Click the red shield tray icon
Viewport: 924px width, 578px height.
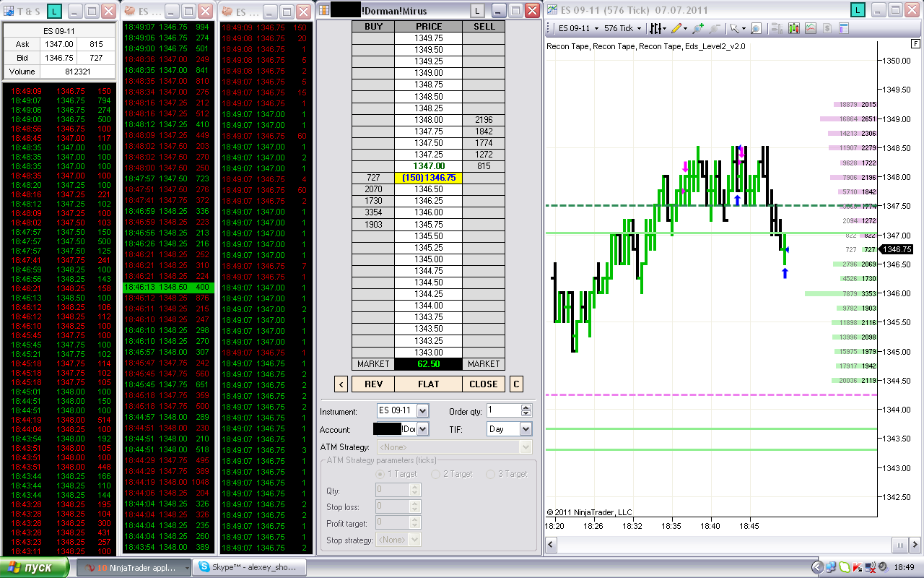point(858,567)
